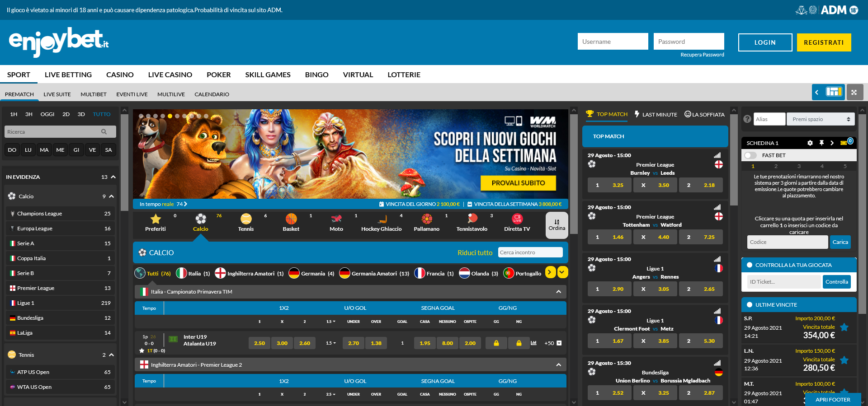Collapse the Calcio sidebar group

coord(111,196)
